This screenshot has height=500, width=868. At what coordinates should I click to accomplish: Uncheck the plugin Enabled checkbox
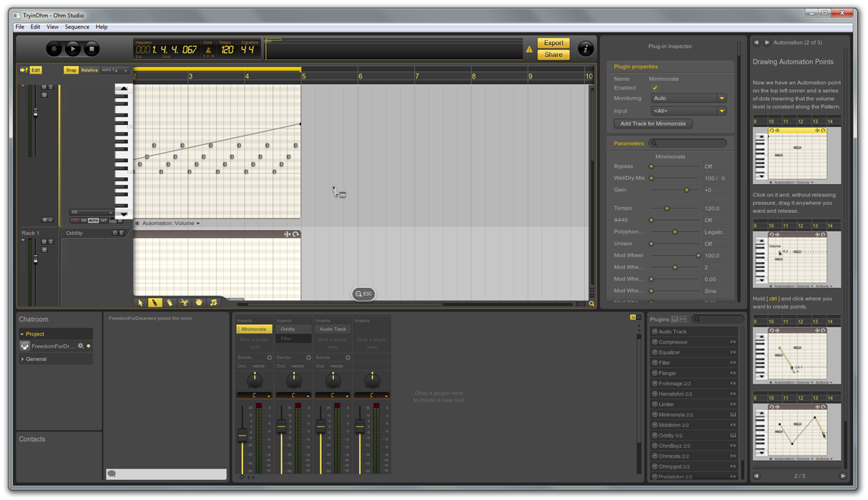coord(654,88)
